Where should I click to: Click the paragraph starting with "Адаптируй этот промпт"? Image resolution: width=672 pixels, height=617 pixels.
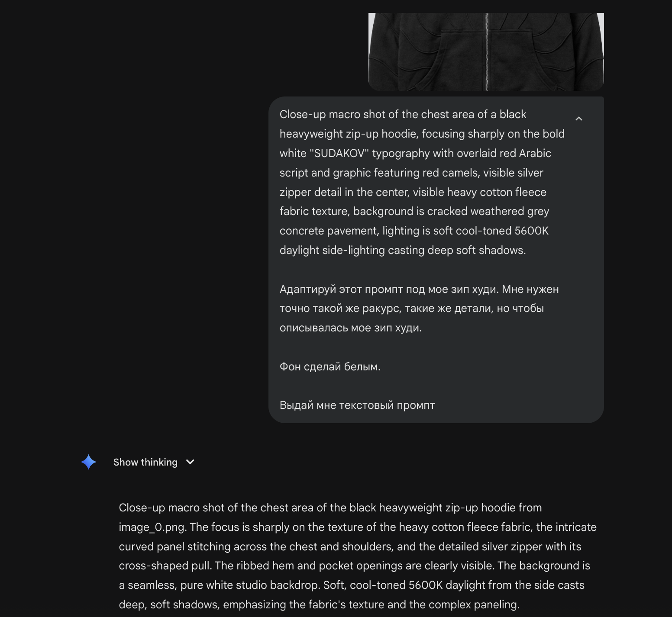(419, 308)
